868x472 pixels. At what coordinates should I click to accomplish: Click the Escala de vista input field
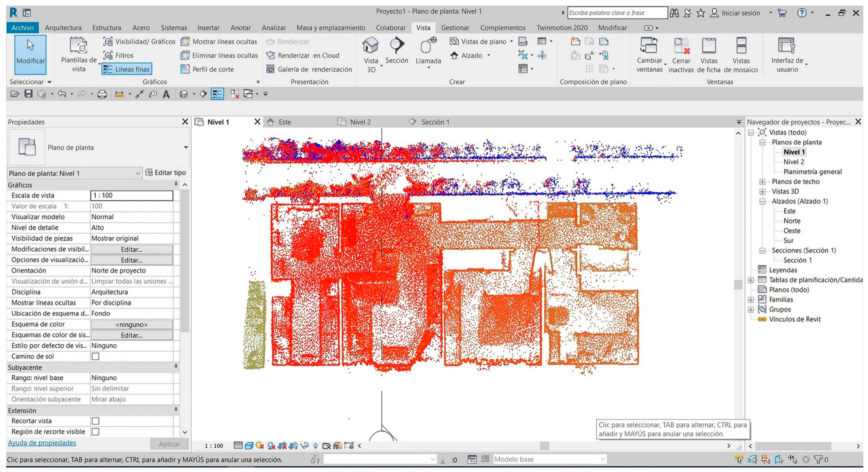(131, 195)
